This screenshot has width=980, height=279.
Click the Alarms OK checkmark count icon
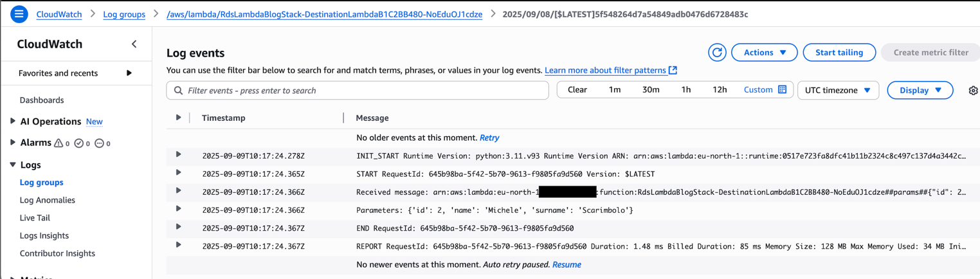(x=78, y=143)
